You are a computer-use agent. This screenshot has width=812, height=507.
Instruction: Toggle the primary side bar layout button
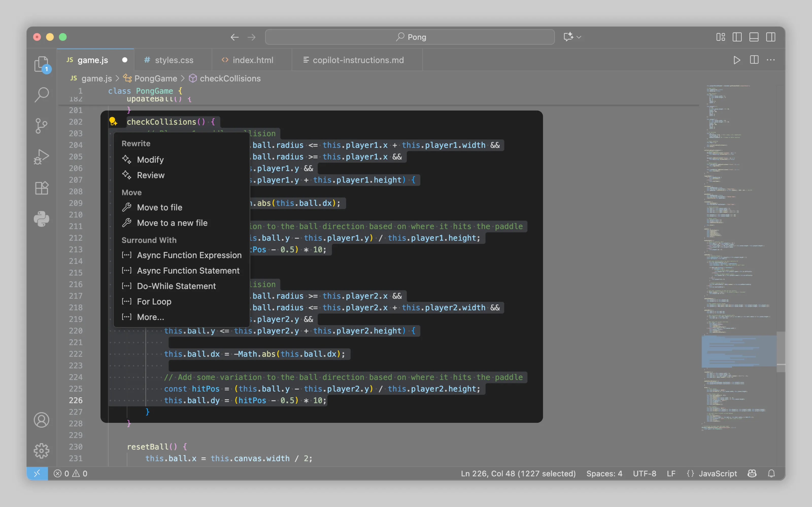(x=737, y=37)
